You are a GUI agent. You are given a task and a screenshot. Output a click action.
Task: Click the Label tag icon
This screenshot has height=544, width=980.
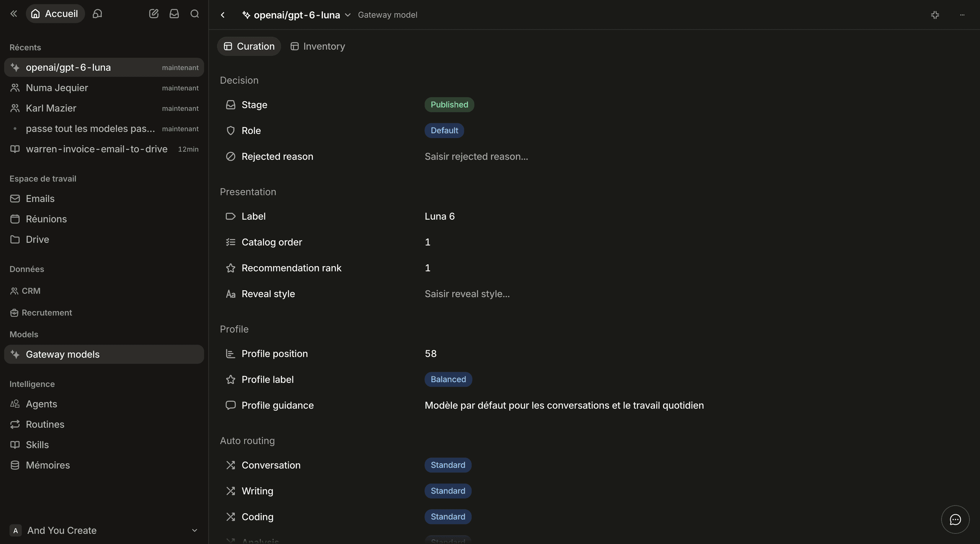pyautogui.click(x=230, y=217)
